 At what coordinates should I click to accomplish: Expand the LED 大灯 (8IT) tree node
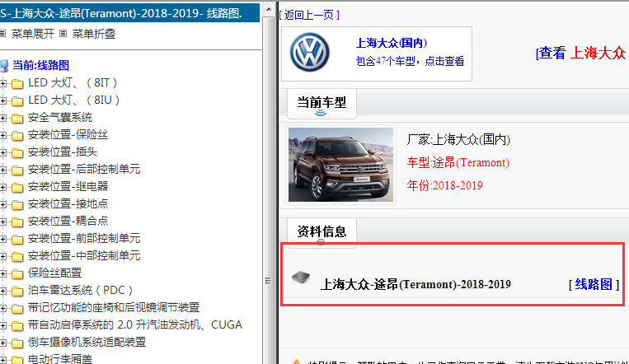click(2, 83)
